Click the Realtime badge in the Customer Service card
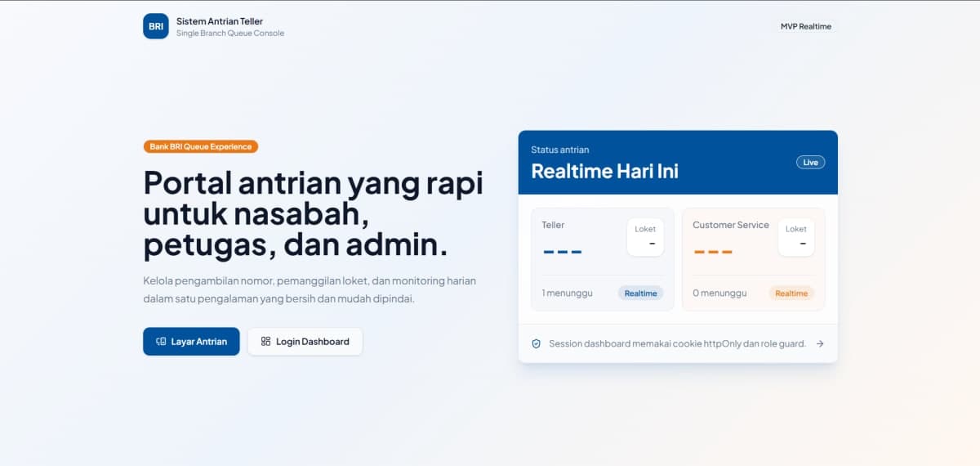Screen dimensions: 980x466 pyautogui.click(x=791, y=293)
